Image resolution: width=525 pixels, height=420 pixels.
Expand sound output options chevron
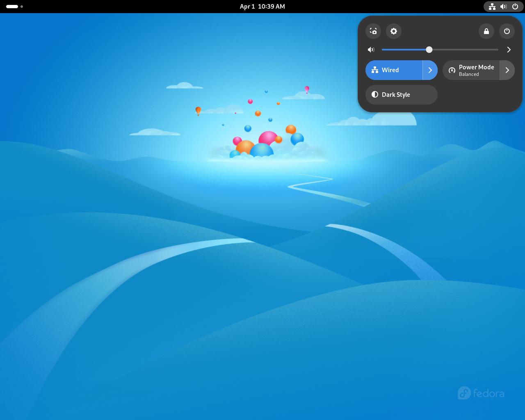click(x=509, y=50)
